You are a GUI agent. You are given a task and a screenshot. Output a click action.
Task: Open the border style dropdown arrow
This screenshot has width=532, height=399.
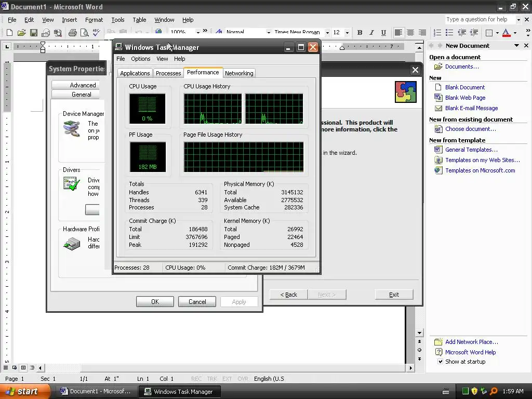(x=497, y=33)
